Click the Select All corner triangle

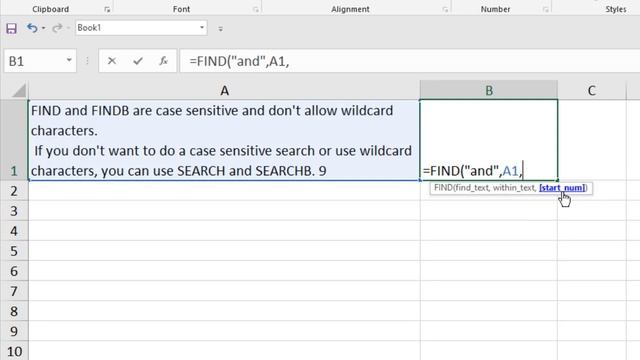click(x=18, y=90)
